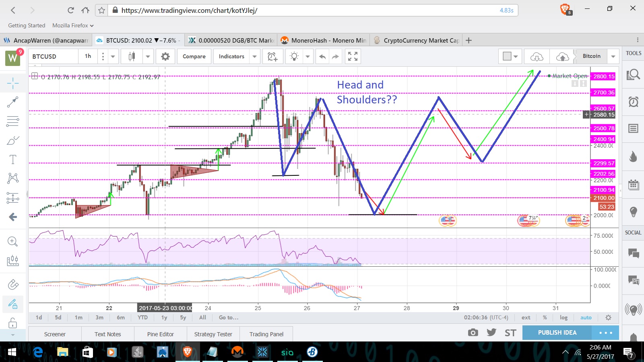Select the text annotation tool
Screen dimensions: 644x362
(x=13, y=159)
